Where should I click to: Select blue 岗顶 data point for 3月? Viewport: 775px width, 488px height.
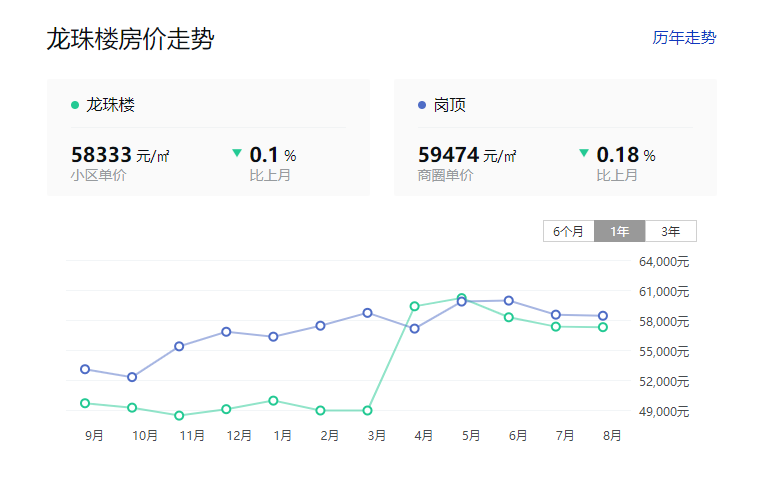pos(367,313)
